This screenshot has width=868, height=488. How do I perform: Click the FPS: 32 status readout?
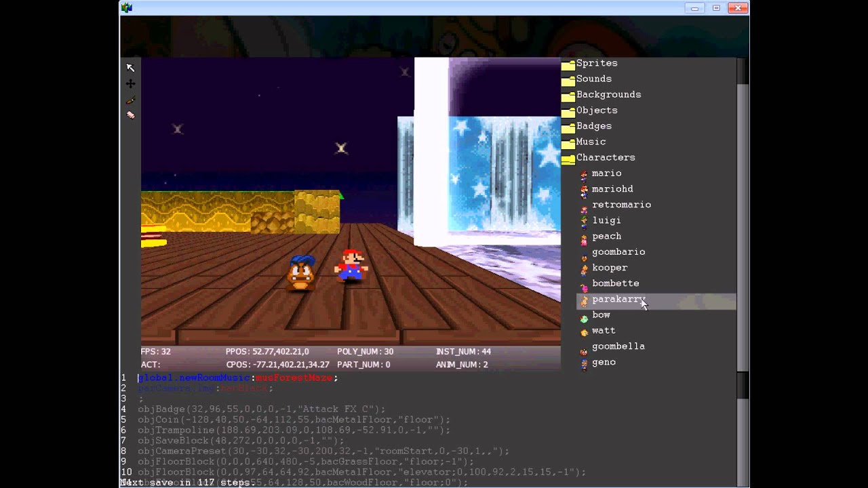point(155,352)
